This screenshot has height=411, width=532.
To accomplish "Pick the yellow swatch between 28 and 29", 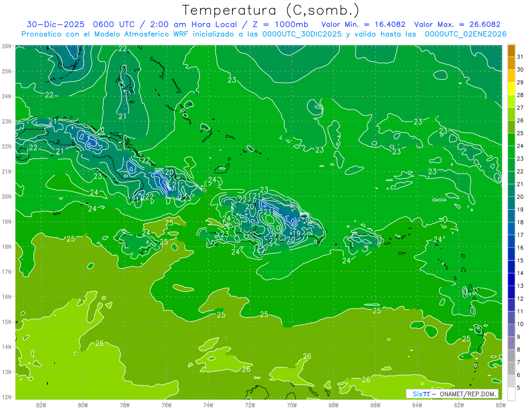I will (511, 89).
